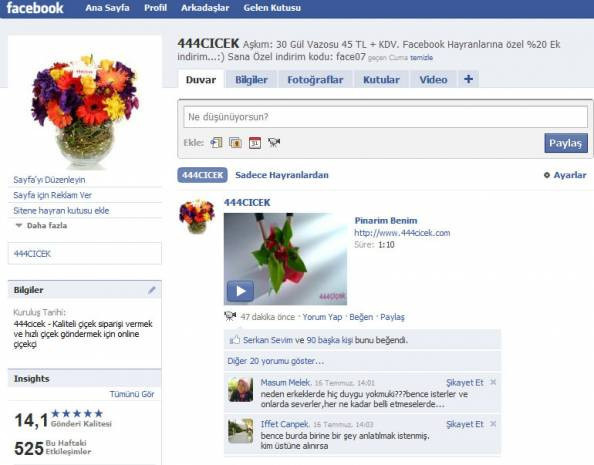
Task: Add a new tab with the plus button
Action: pyautogui.click(x=468, y=79)
